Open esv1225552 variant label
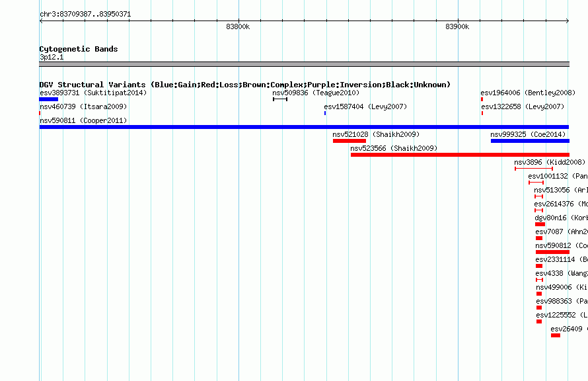Image resolution: width=588 pixels, height=381 pixels. tap(562, 315)
